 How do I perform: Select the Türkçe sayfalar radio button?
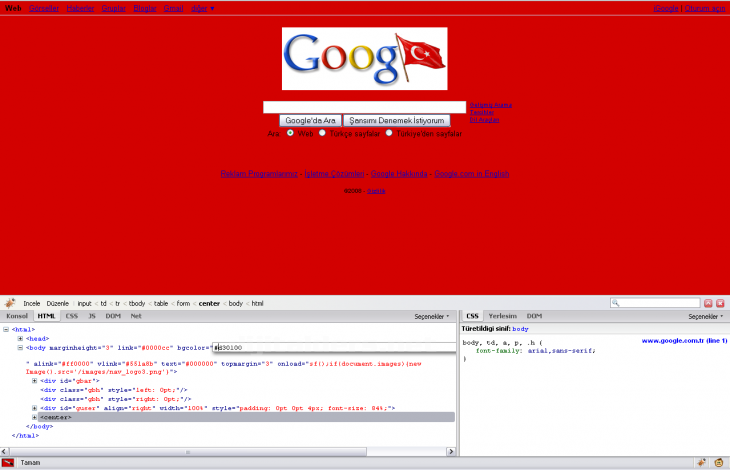tap(322, 133)
